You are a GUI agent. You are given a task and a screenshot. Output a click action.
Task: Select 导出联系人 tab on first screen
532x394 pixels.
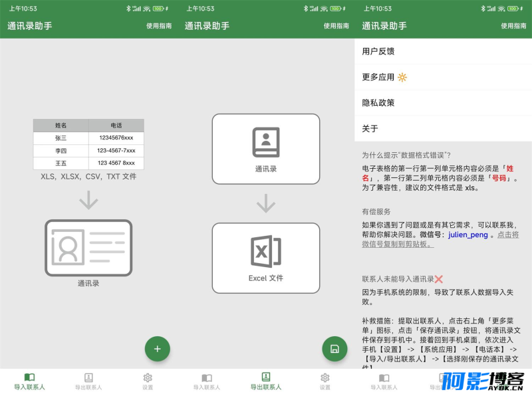[x=88, y=381]
